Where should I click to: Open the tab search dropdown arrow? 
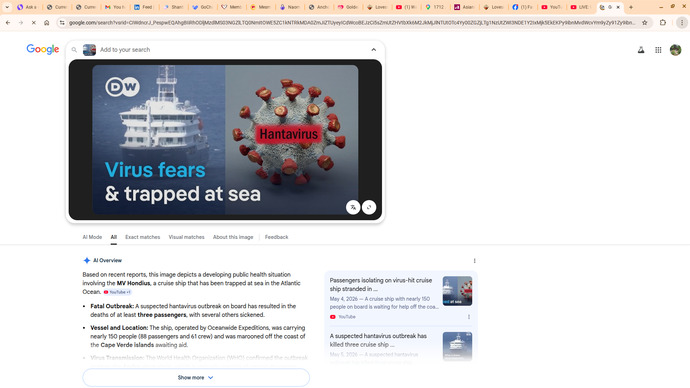tap(7, 7)
